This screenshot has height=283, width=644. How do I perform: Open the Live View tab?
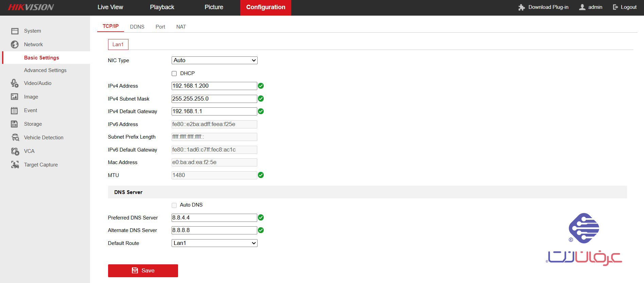(x=110, y=7)
